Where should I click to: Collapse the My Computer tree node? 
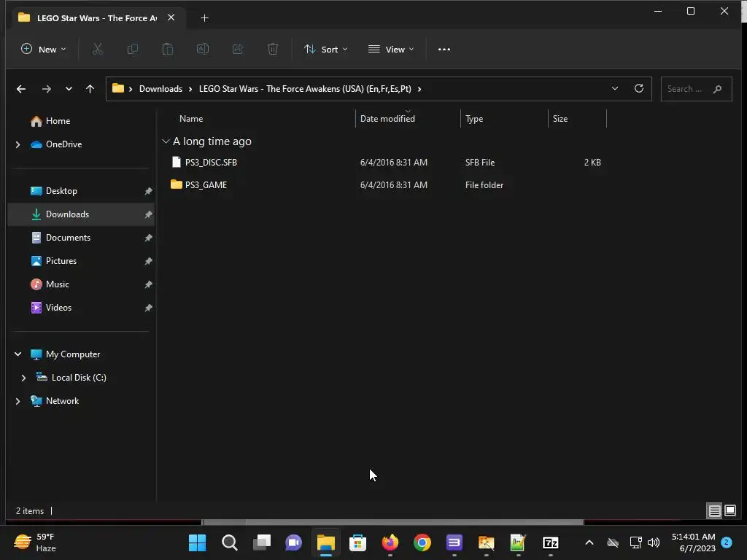18,354
